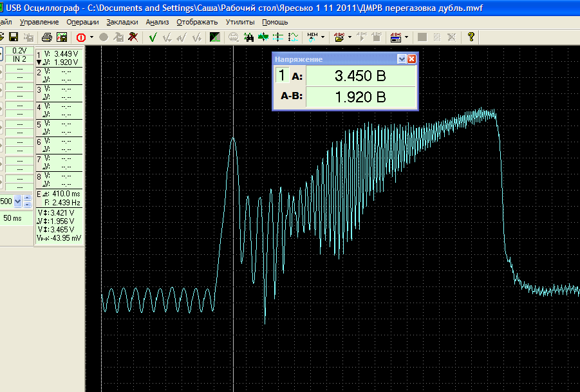The width and height of the screenshot is (580, 392).
Task: Click the printer icon in the toolbar
Action: click(x=46, y=37)
